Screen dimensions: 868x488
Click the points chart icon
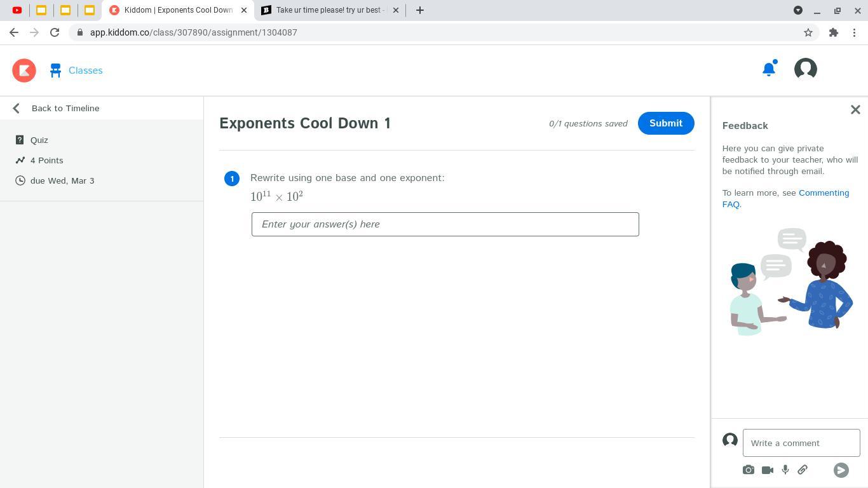(x=20, y=160)
